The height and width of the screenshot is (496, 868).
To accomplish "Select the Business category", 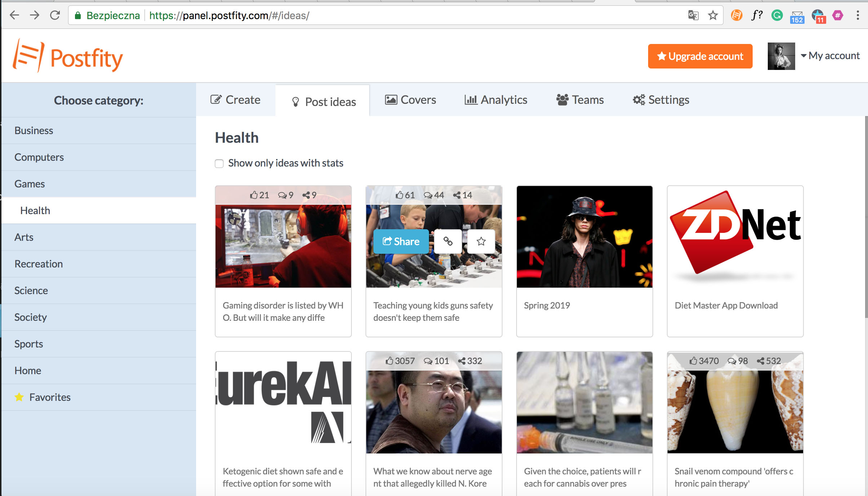I will [99, 130].
